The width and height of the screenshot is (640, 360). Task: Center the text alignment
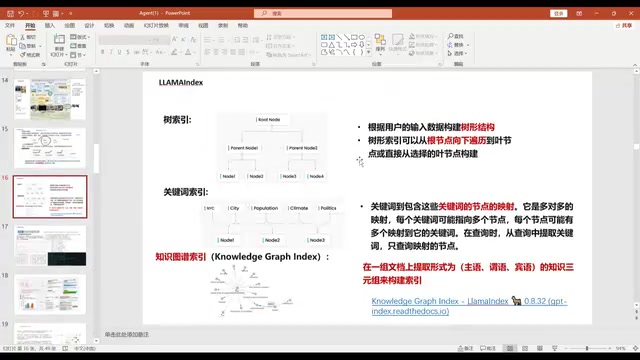pyautogui.click(x=216, y=52)
